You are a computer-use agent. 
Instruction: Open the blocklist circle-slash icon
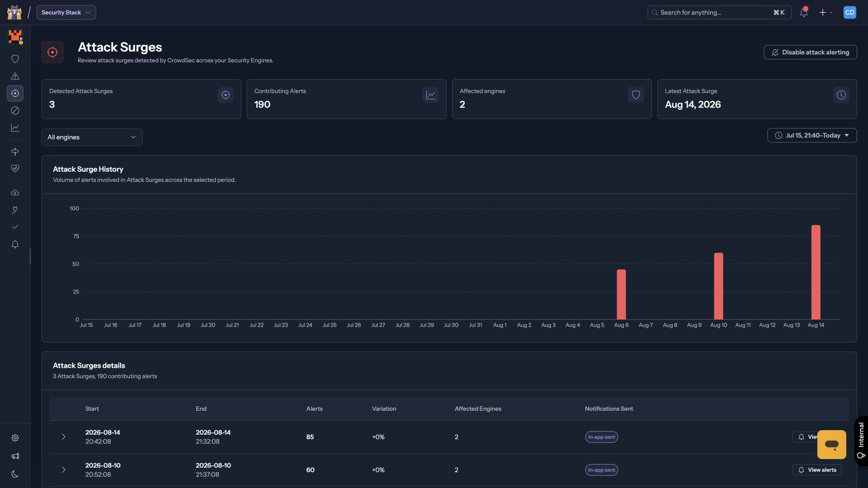15,110
